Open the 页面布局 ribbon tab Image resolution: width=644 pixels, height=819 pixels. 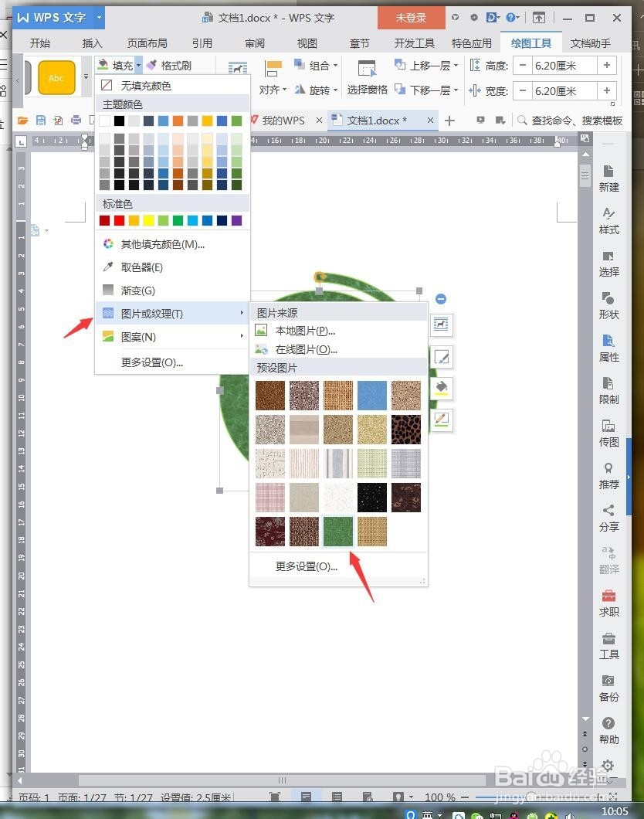[x=147, y=42]
